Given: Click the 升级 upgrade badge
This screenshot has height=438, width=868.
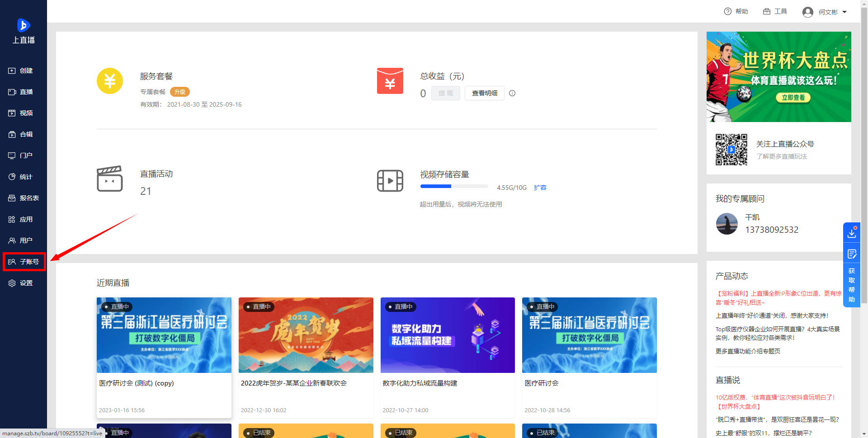Looking at the screenshot, I should [179, 92].
